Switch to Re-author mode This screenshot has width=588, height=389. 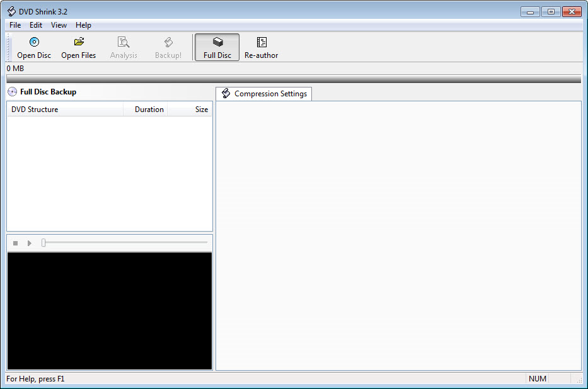click(262, 47)
